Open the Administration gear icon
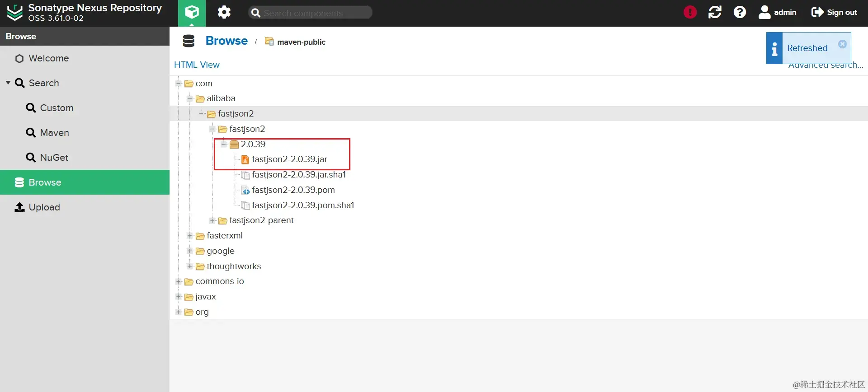The height and width of the screenshot is (392, 868). pos(224,12)
